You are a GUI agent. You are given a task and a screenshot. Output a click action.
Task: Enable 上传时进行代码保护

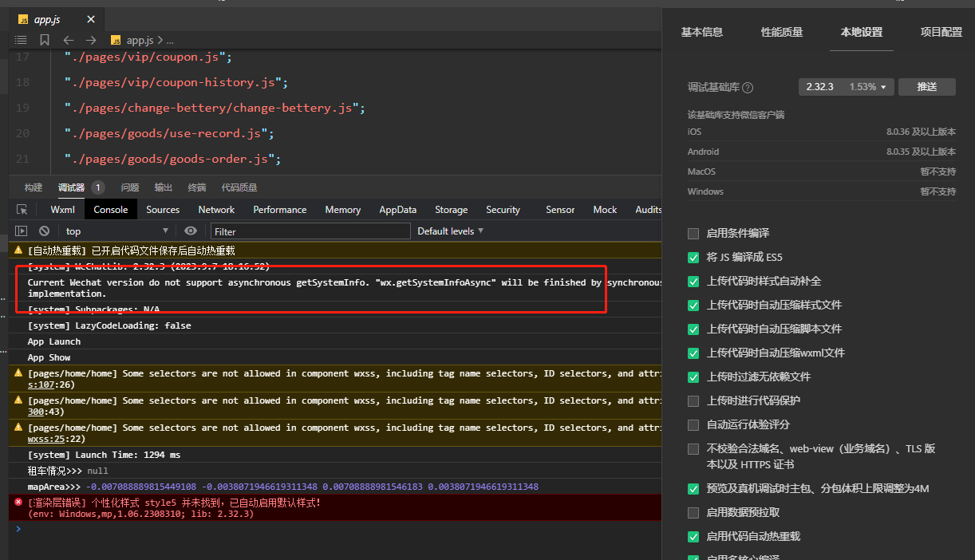(693, 401)
